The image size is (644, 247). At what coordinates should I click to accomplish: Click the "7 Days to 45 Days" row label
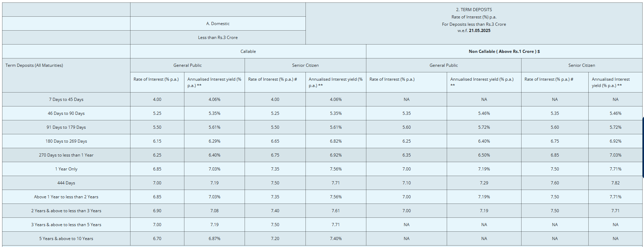pos(66,99)
